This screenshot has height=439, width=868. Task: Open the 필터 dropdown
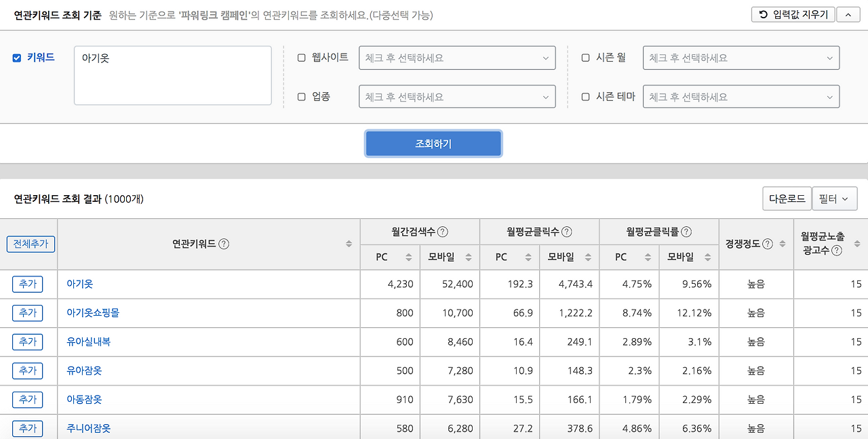pyautogui.click(x=835, y=198)
